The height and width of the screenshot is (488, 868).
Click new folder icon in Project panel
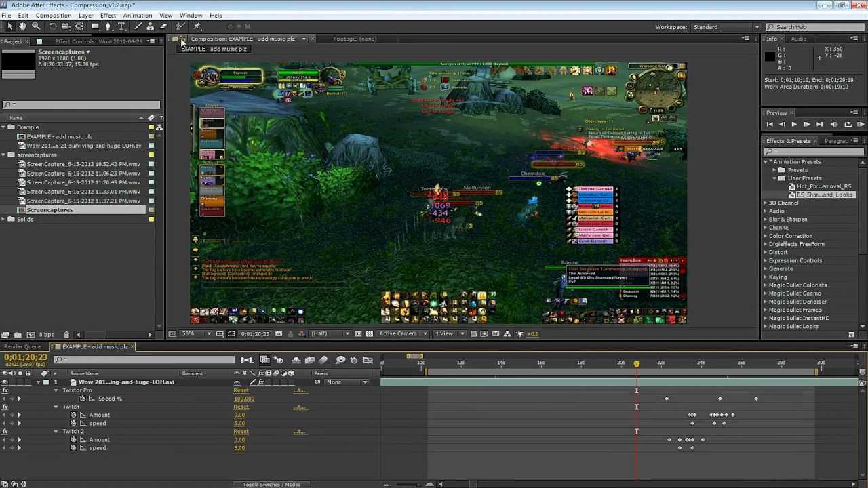(x=18, y=335)
